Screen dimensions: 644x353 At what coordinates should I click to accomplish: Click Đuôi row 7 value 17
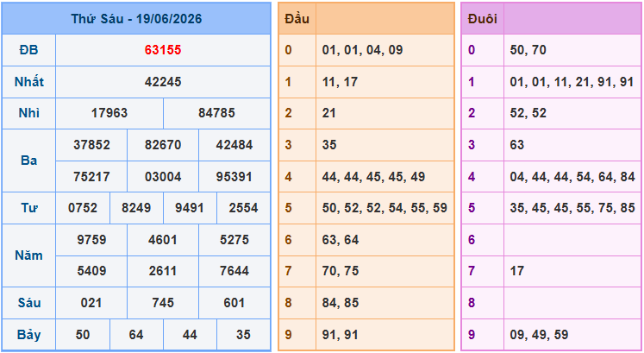(x=517, y=271)
